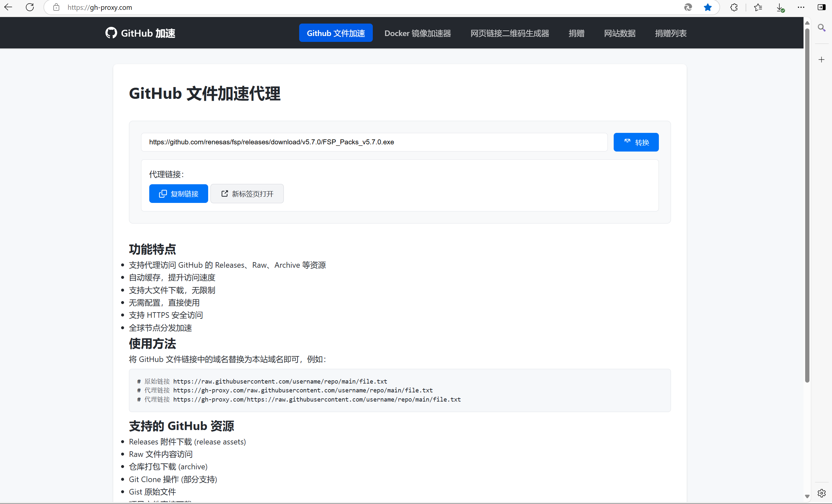Click text Raw 文件内容访问
The width and height of the screenshot is (832, 504).
[161, 454]
